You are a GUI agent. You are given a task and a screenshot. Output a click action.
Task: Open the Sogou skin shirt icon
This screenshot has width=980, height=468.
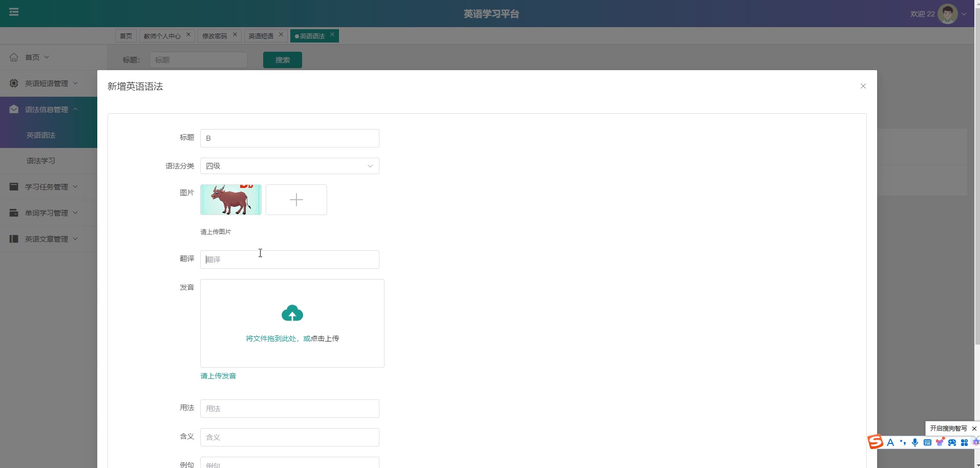(x=940, y=442)
